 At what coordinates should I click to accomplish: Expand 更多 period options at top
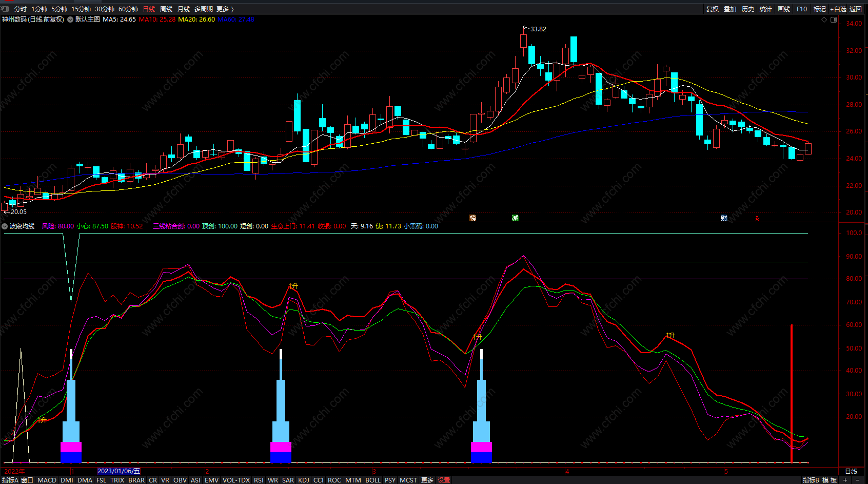(x=225, y=9)
